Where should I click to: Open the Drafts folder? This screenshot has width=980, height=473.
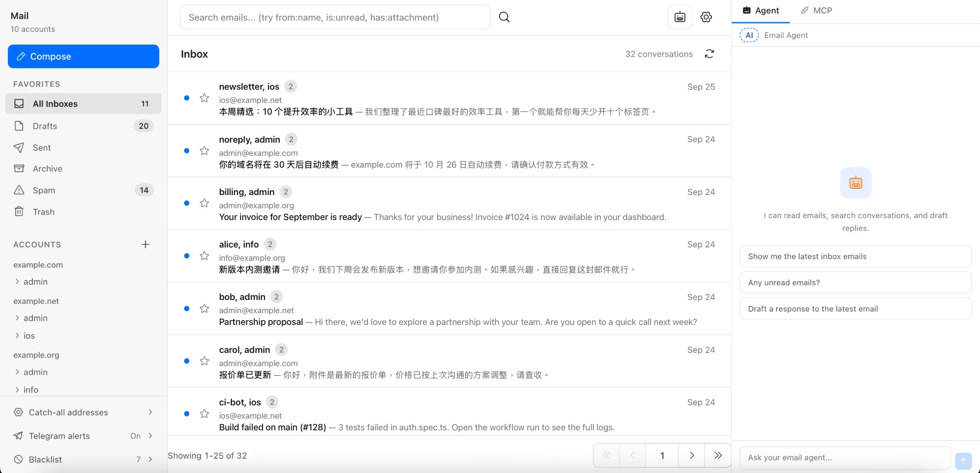coord(83,126)
